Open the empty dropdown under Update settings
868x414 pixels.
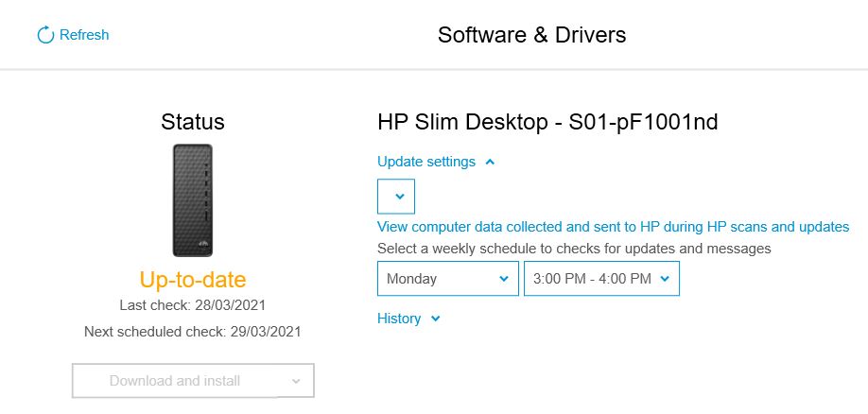(x=396, y=196)
